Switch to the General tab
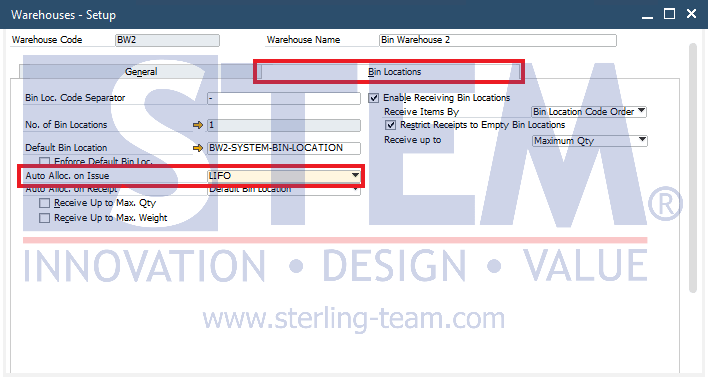 (x=141, y=72)
